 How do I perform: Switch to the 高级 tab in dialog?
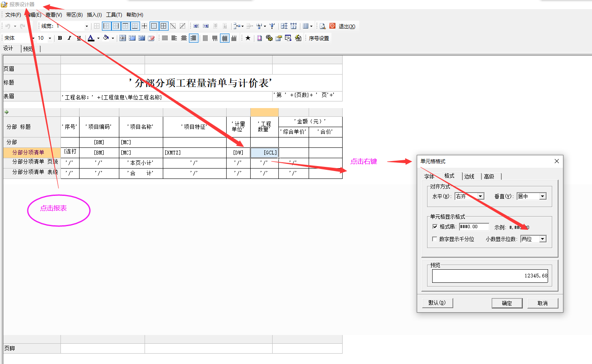[x=491, y=176]
